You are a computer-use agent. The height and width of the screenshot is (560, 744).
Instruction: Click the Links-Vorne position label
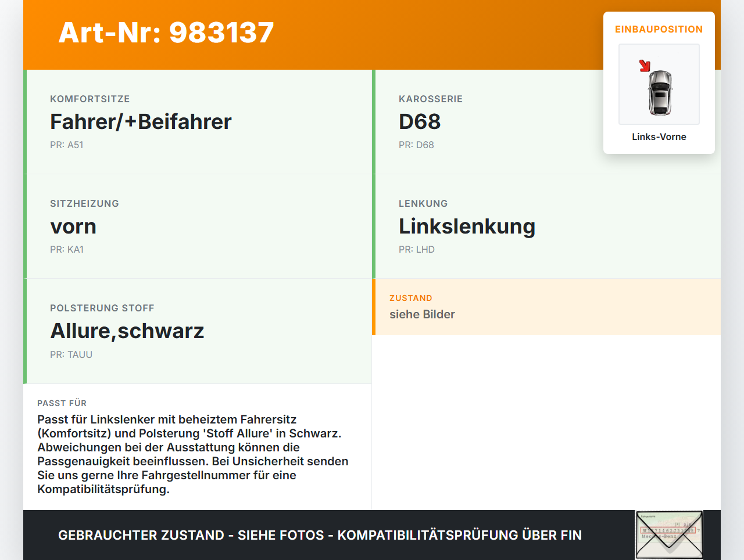(659, 137)
